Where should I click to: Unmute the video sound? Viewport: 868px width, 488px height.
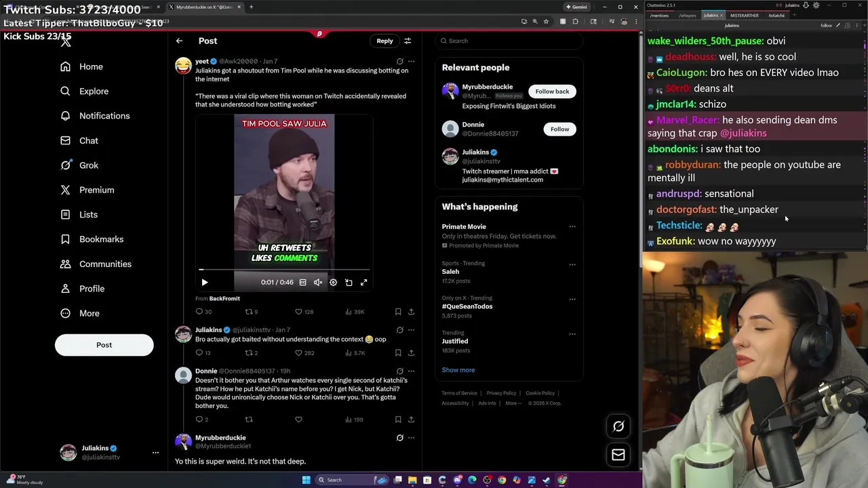pos(317,282)
